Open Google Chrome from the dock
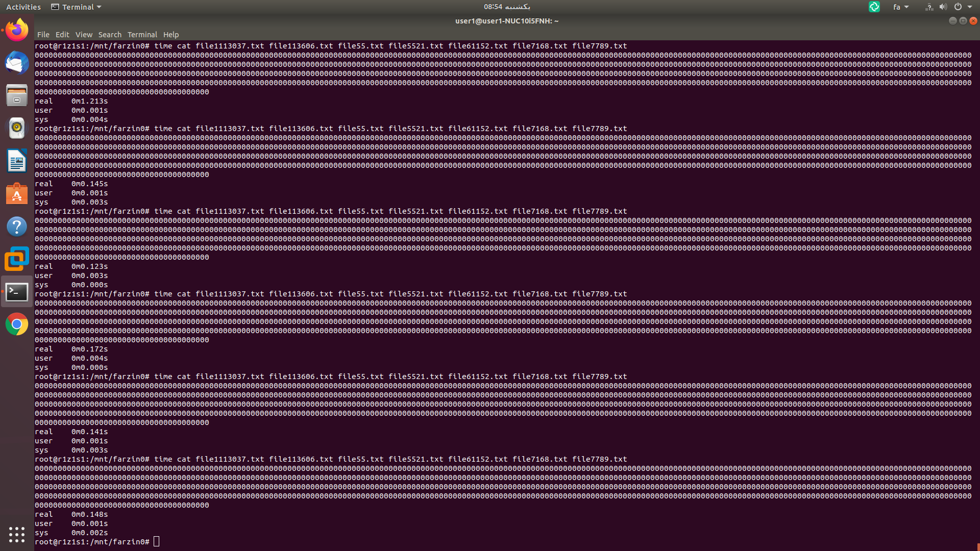The image size is (980, 551). pos(17,324)
